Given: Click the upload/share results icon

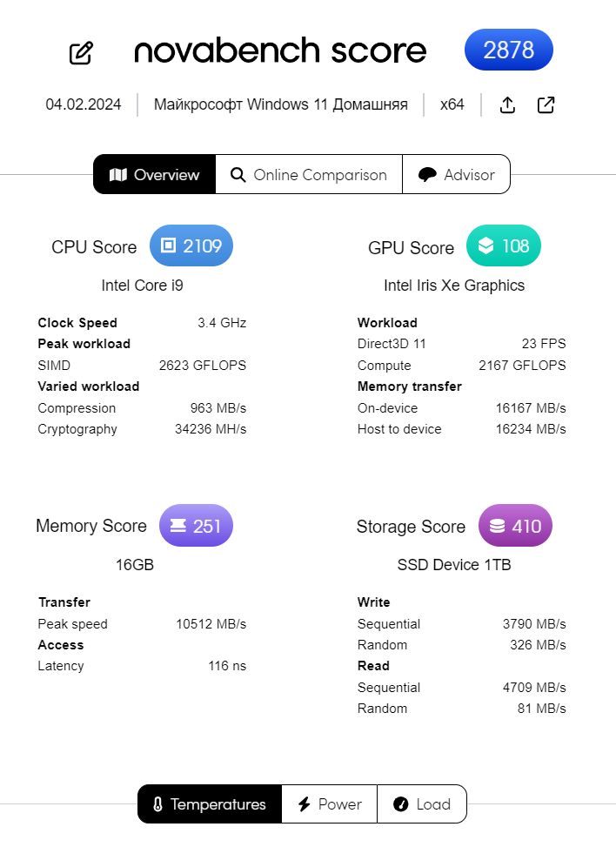Looking at the screenshot, I should [x=507, y=104].
